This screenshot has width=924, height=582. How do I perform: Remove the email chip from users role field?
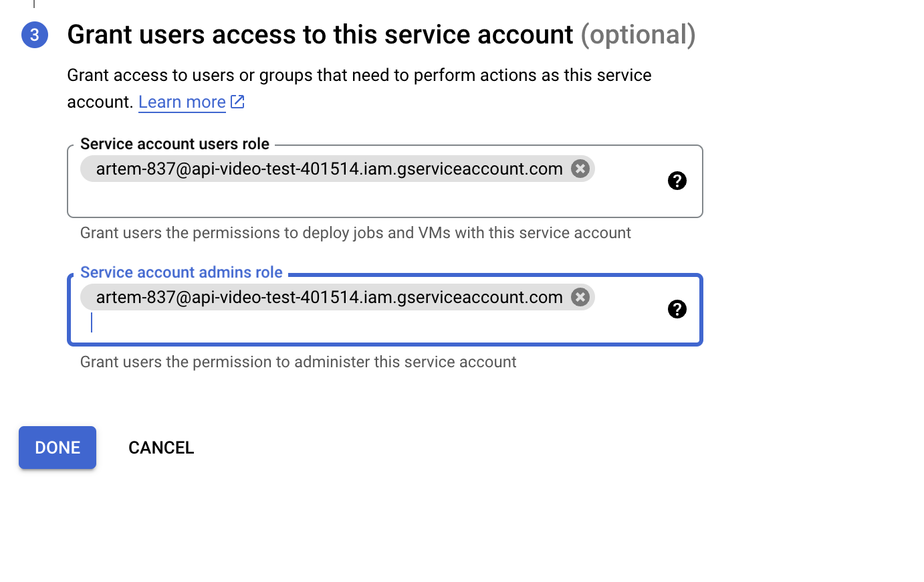click(x=580, y=169)
